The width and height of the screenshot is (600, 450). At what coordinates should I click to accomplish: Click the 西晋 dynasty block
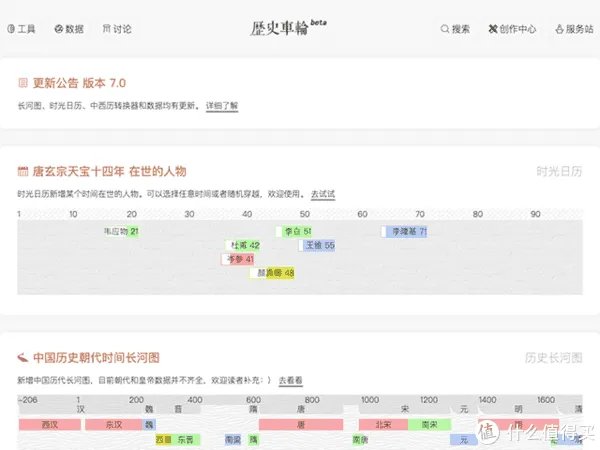pos(164,440)
